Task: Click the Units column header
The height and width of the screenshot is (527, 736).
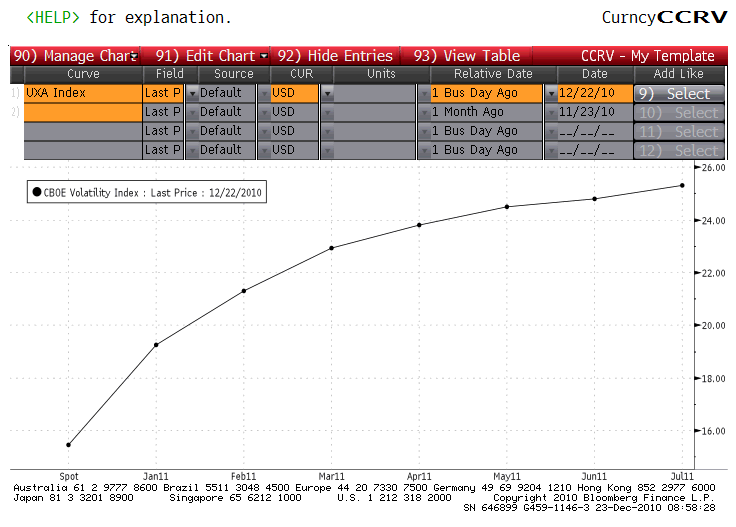Action: [x=381, y=74]
